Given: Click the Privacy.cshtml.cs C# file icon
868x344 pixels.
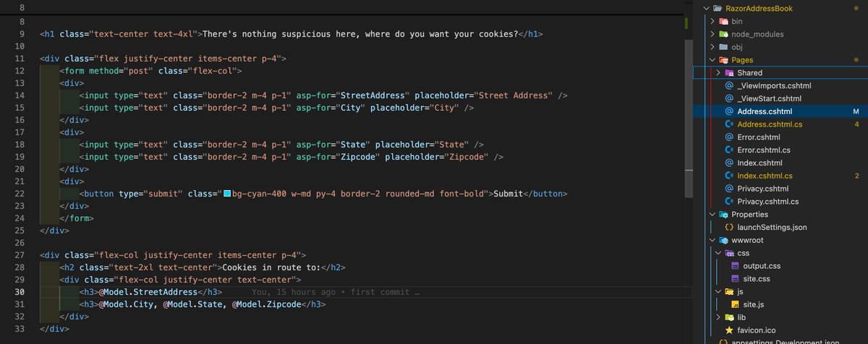Looking at the screenshot, I should pyautogui.click(x=729, y=202).
